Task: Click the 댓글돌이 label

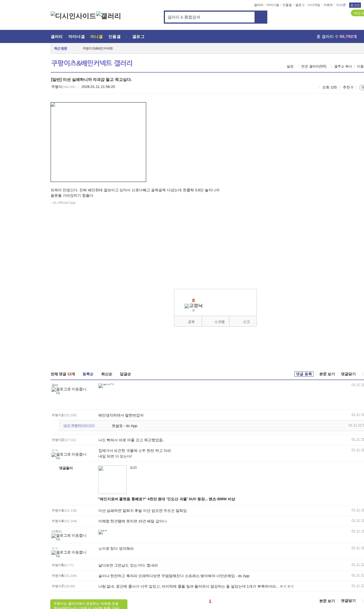Action: click(66, 468)
